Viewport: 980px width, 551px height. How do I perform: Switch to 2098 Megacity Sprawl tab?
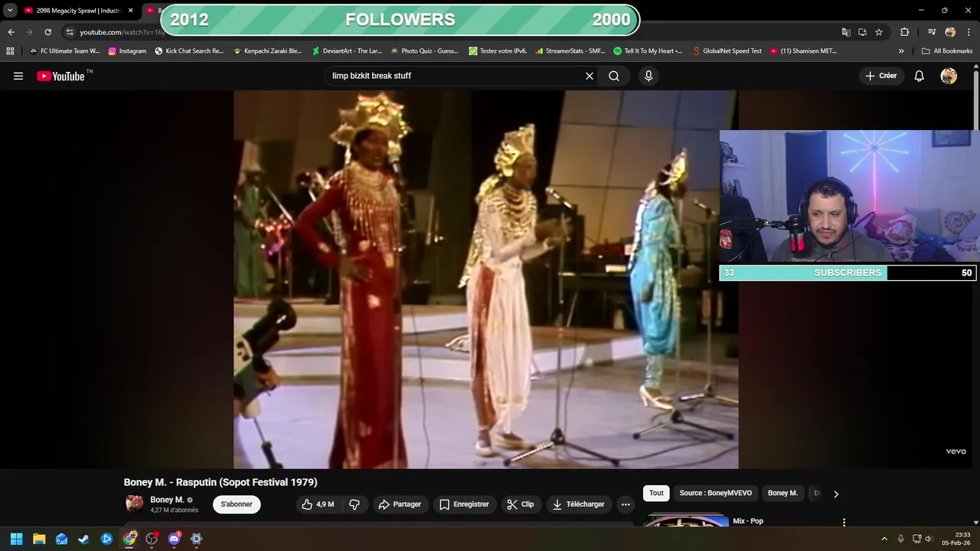tap(71, 11)
